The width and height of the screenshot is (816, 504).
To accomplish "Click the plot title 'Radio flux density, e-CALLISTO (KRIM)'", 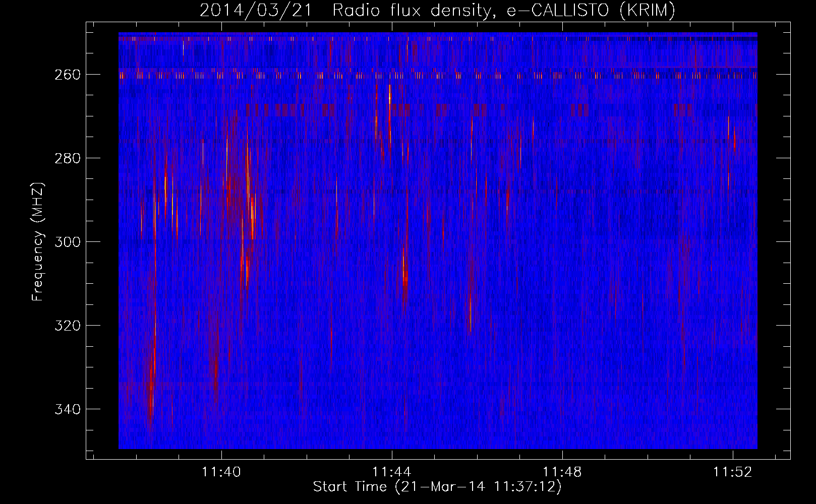I will click(504, 10).
